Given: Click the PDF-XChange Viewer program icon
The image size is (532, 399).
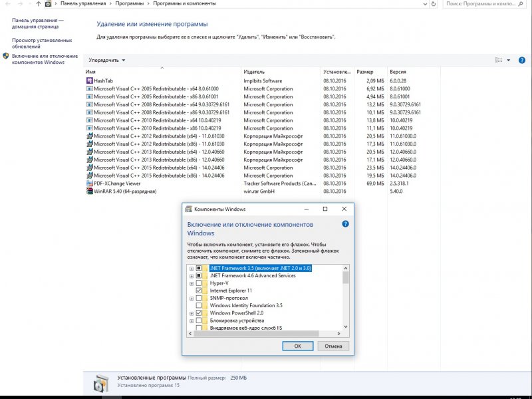Looking at the screenshot, I should coord(90,184).
